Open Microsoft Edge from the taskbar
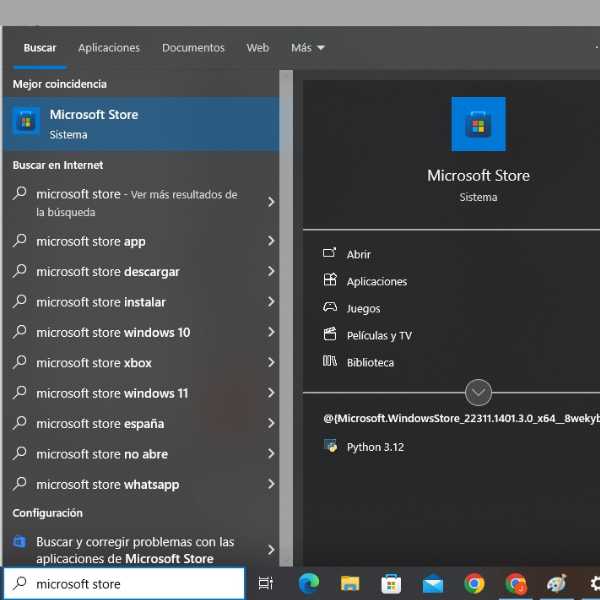The width and height of the screenshot is (600, 600). [x=309, y=584]
